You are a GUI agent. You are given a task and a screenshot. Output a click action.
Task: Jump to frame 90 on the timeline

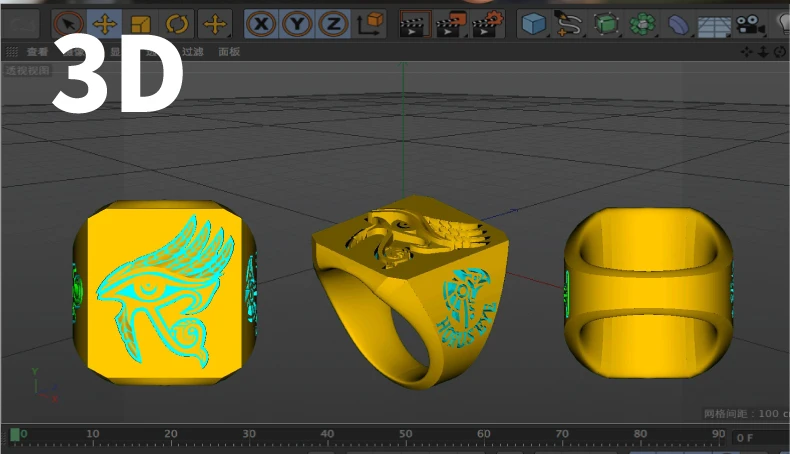pyautogui.click(x=718, y=434)
